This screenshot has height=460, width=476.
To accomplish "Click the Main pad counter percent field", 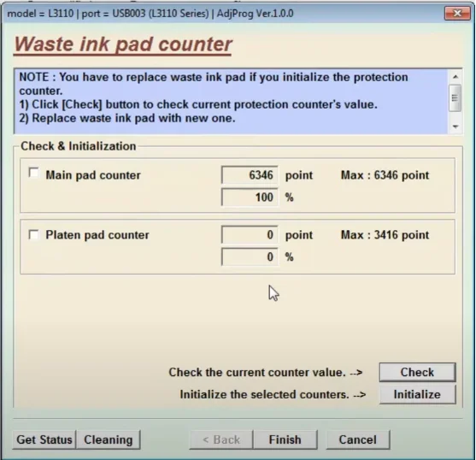I will (x=250, y=198).
